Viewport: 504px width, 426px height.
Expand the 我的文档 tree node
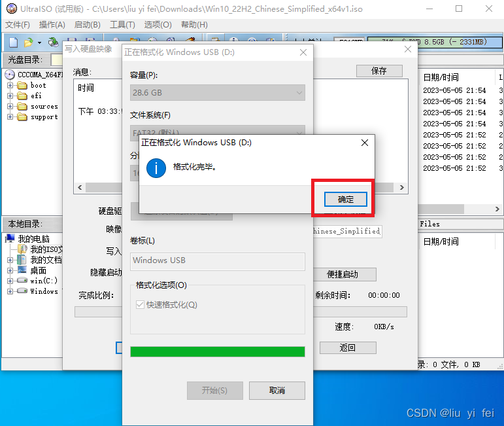10,260
